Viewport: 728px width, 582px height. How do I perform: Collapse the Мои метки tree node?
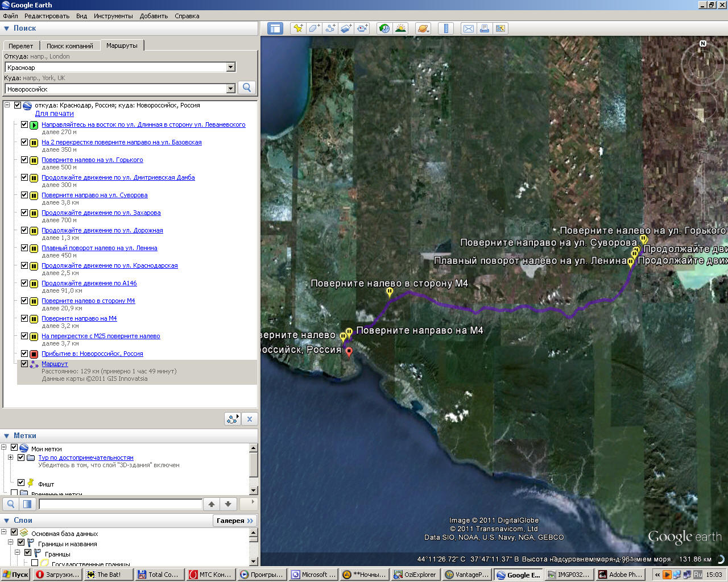coord(4,448)
